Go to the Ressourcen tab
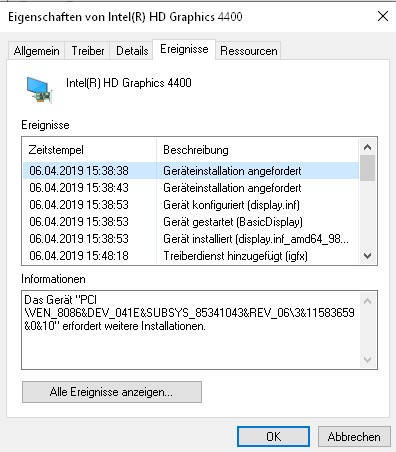The width and height of the screenshot is (396, 452). [x=249, y=51]
